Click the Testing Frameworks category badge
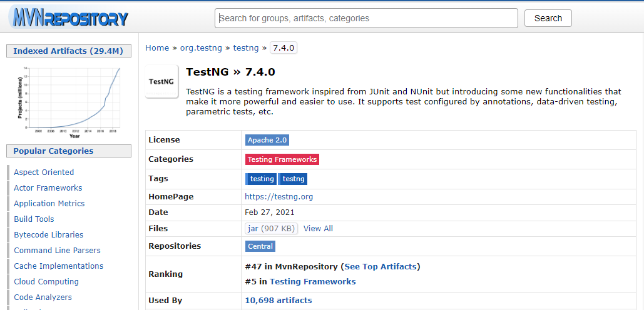 (x=282, y=159)
